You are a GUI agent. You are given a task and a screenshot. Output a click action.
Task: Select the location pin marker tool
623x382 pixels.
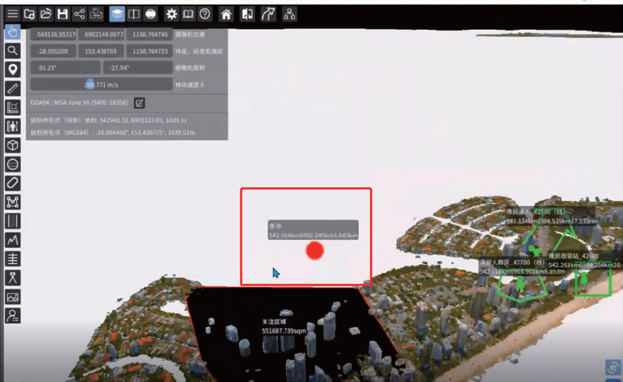(13, 70)
